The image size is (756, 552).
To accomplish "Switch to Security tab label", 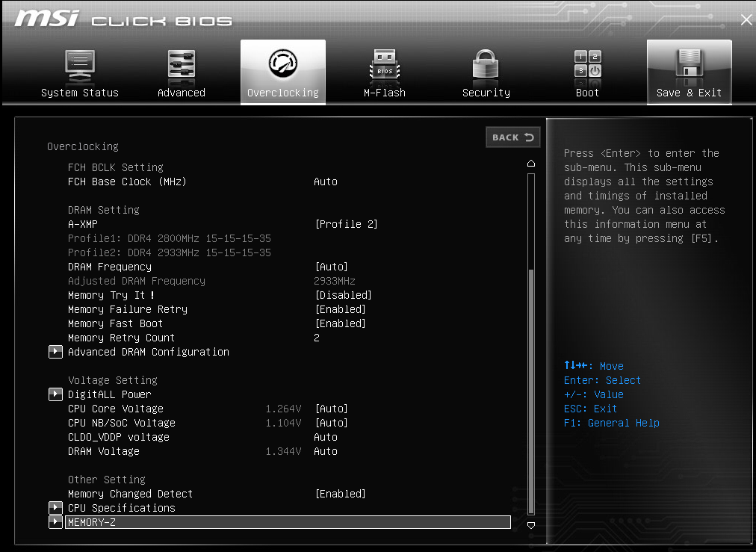I will pyautogui.click(x=486, y=93).
